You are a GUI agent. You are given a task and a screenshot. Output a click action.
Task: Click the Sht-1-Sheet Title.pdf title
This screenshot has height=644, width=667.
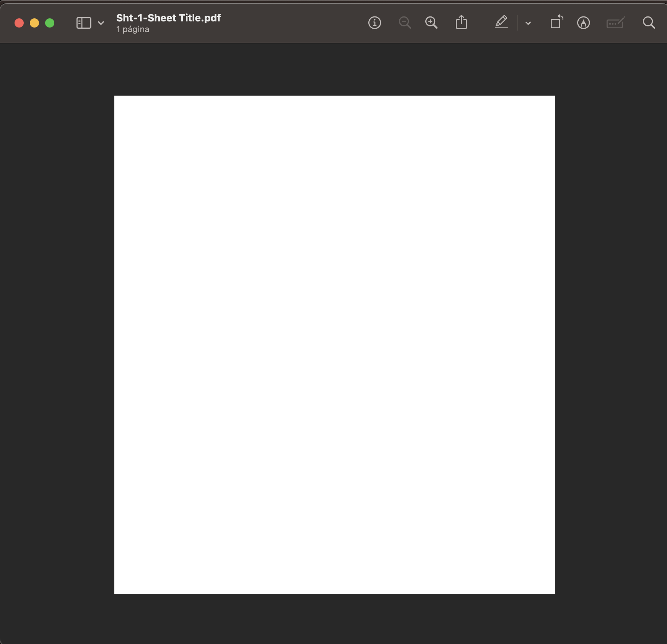[168, 18]
